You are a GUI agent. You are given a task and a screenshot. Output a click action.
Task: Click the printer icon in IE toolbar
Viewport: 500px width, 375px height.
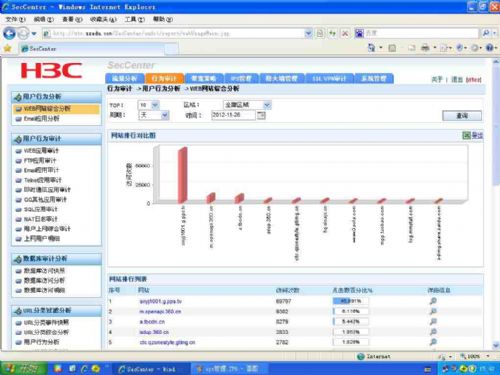[425, 48]
